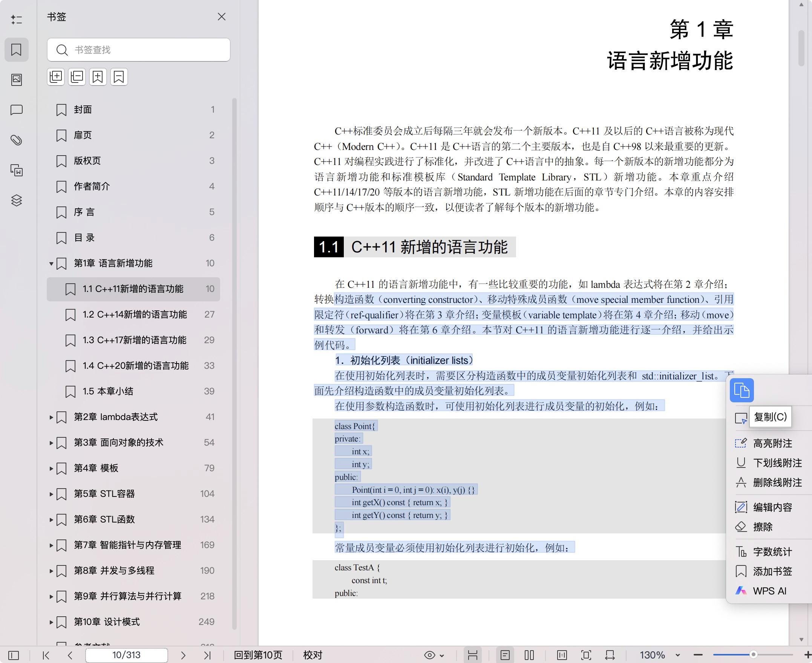Screen dimensions: 812x663
Task: Close the 书签 panel
Action: [x=222, y=17]
